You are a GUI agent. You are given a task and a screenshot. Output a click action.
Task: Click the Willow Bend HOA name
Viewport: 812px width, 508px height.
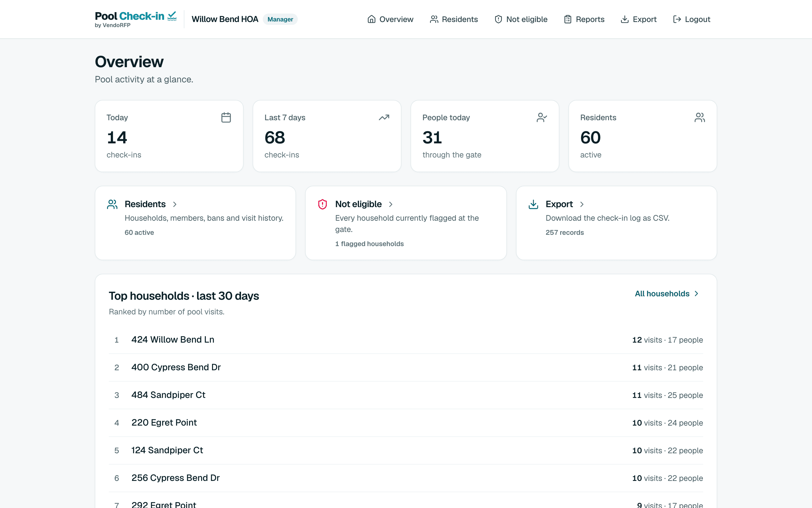tap(225, 19)
